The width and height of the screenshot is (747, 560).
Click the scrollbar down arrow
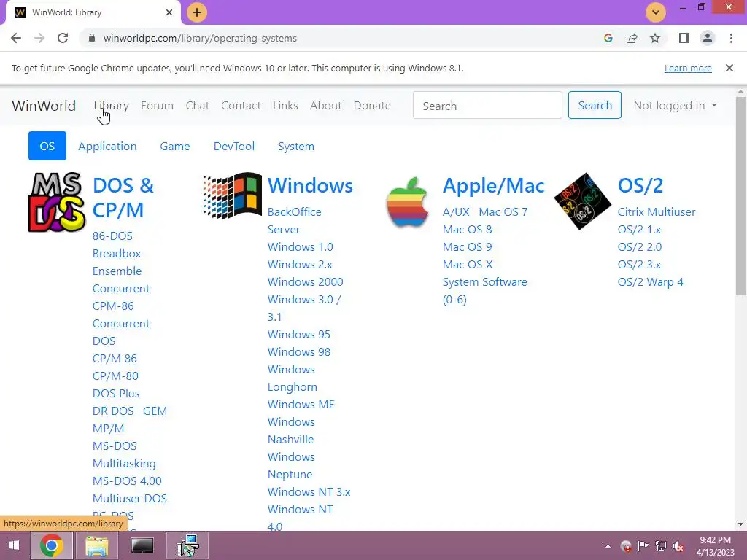[x=740, y=524]
